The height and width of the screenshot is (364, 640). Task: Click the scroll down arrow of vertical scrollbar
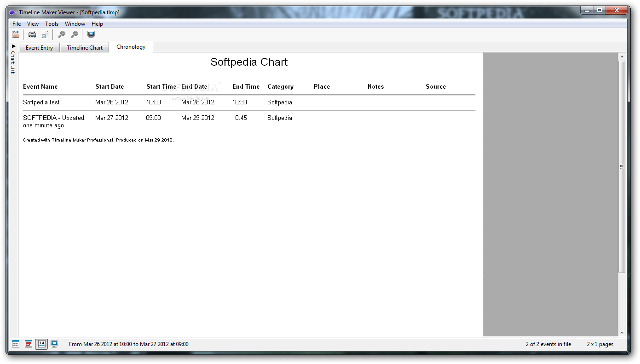pos(622,332)
